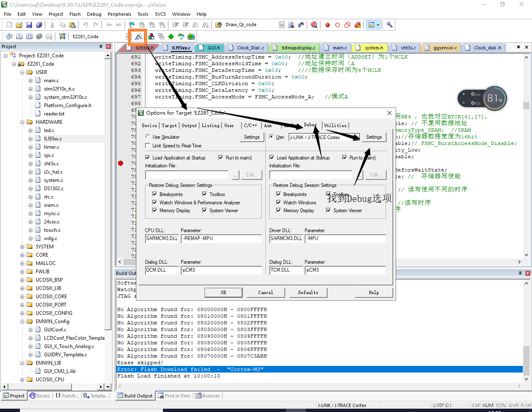Viewport: 532px width, 412px height.
Task: Open the Draw_Qr_code search dropdown
Action: click(282, 25)
